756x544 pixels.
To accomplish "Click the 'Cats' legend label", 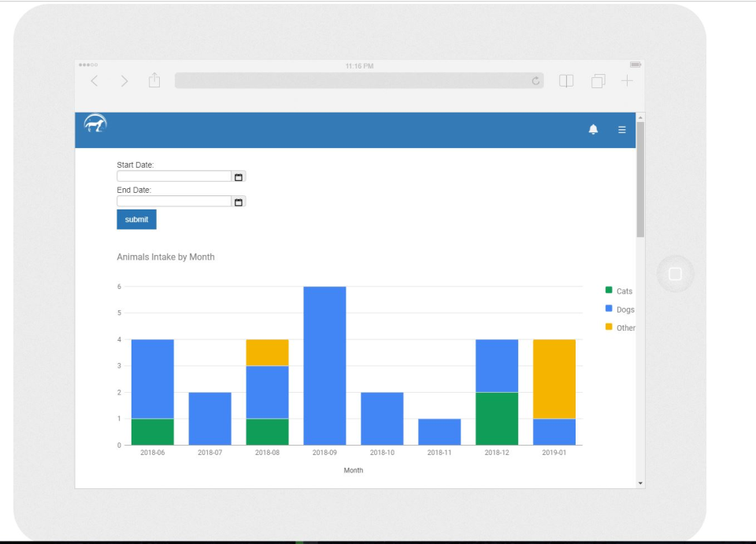I will [624, 291].
